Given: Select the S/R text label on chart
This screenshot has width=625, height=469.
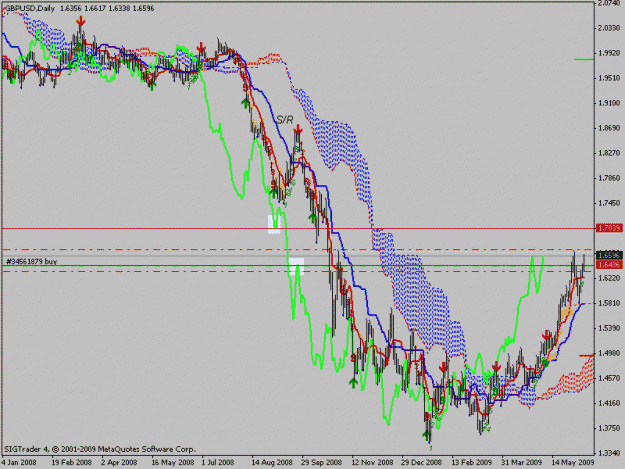Looking at the screenshot, I should [285, 119].
